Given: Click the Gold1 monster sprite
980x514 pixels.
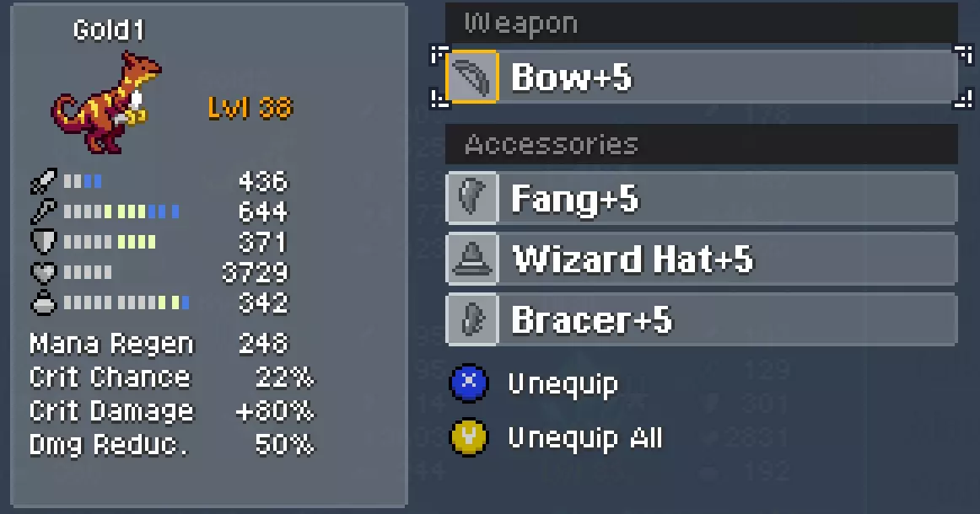Looking at the screenshot, I should coord(106,103).
